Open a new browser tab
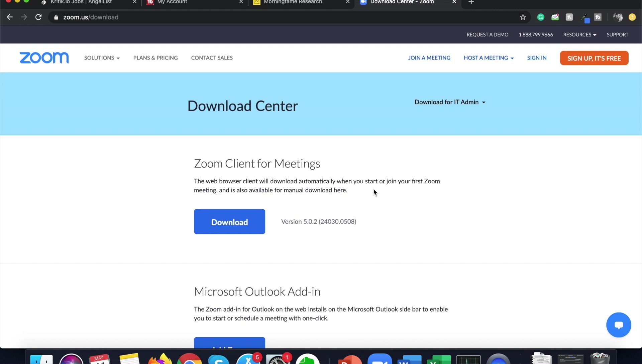642x364 pixels. tap(471, 2)
